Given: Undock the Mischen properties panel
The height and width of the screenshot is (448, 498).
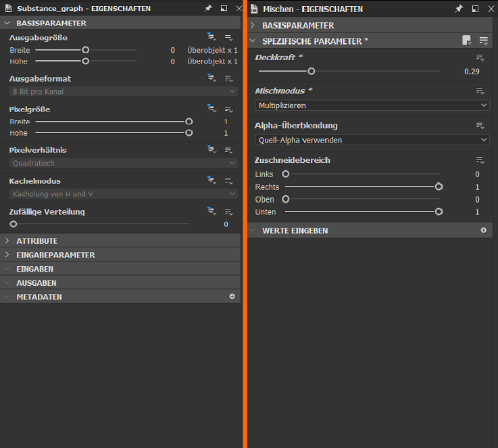Looking at the screenshot, I should [475, 9].
